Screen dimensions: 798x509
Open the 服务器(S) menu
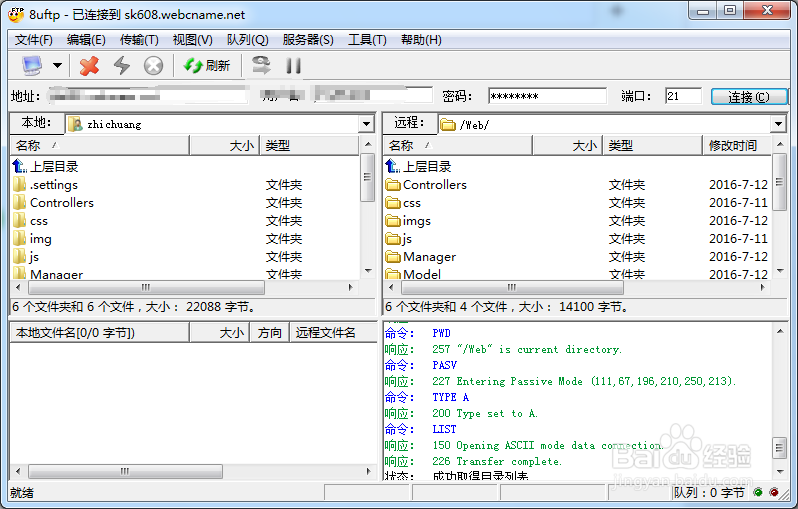click(308, 40)
